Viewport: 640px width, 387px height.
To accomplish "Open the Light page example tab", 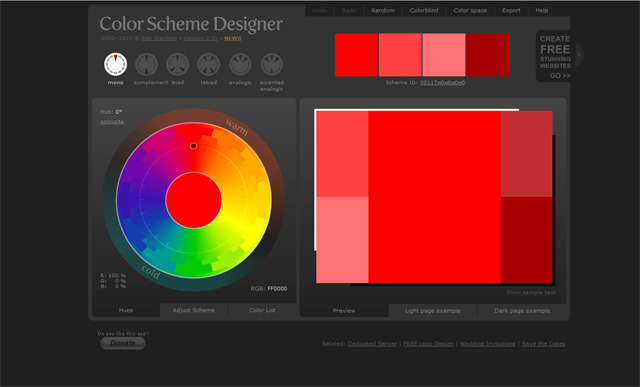I will click(433, 311).
